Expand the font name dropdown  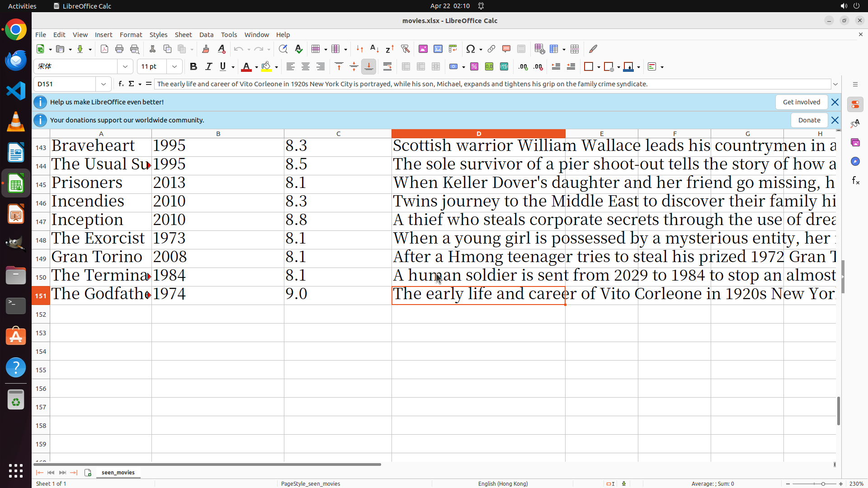click(125, 66)
